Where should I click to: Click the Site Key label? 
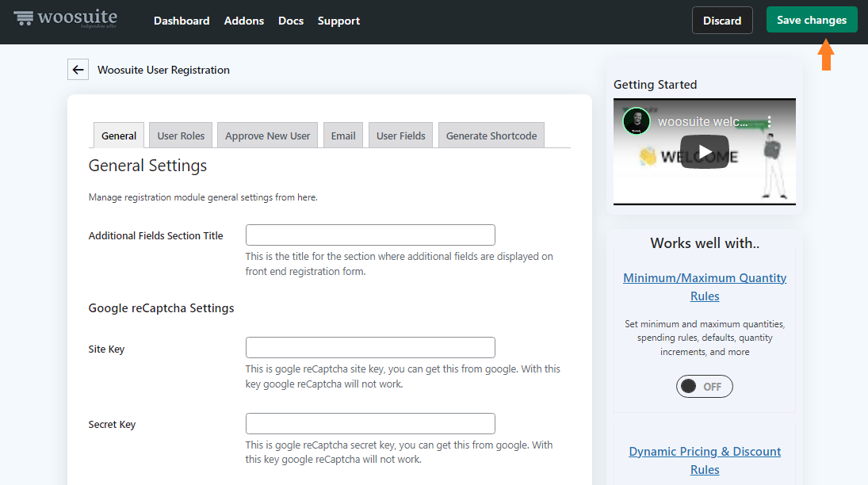[x=106, y=349]
